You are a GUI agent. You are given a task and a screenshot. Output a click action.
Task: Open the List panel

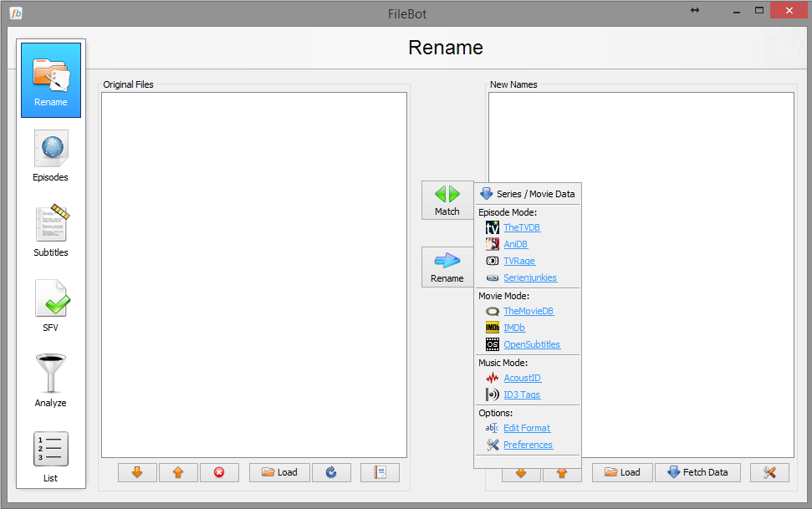pyautogui.click(x=51, y=456)
